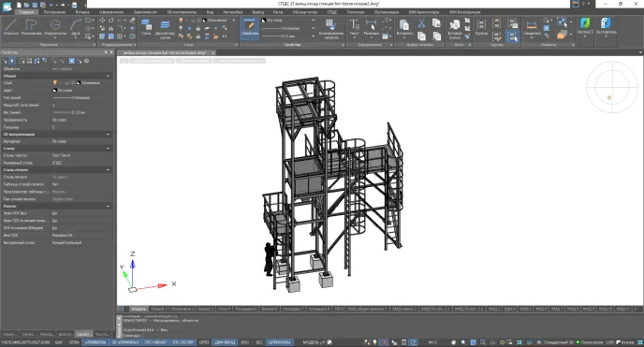Click the Свойства (properties) ribbon button
This screenshot has width=644, height=347.
(x=250, y=28)
